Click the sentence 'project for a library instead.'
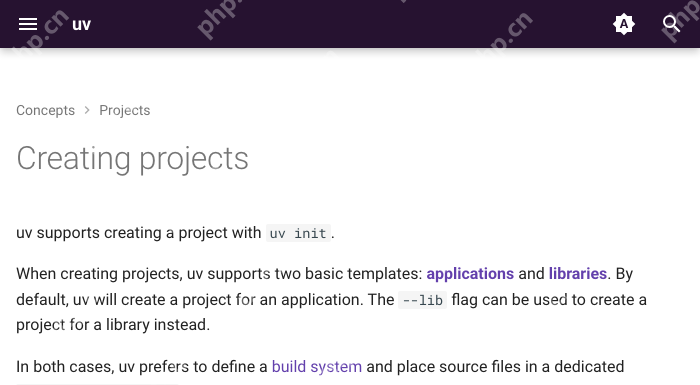 [x=113, y=325]
